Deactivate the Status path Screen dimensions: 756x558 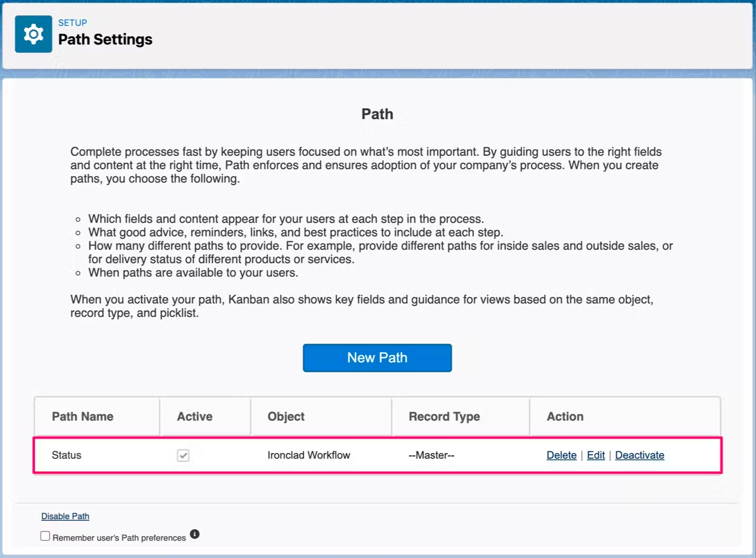(x=639, y=455)
